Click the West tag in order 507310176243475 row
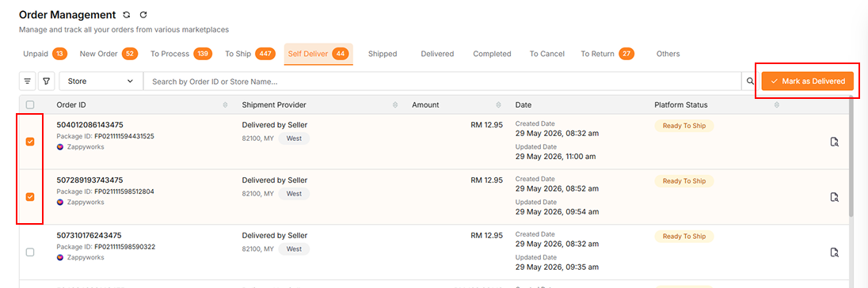This screenshot has height=288, width=868. (294, 249)
